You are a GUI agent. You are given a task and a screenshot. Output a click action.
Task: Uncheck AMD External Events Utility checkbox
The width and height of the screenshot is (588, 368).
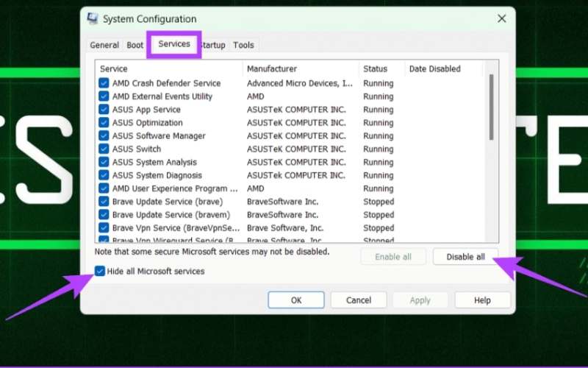pyautogui.click(x=104, y=96)
